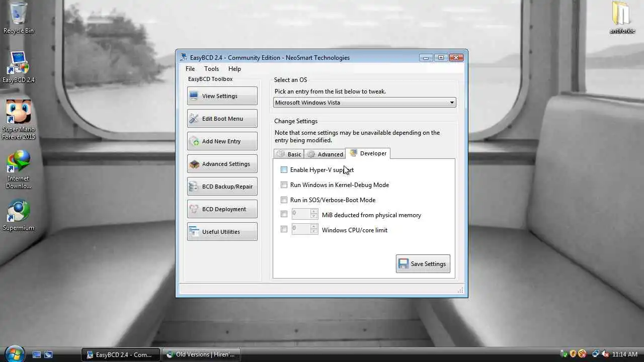Switch to the Advanced tab
This screenshot has height=362, width=644.
[x=325, y=154]
